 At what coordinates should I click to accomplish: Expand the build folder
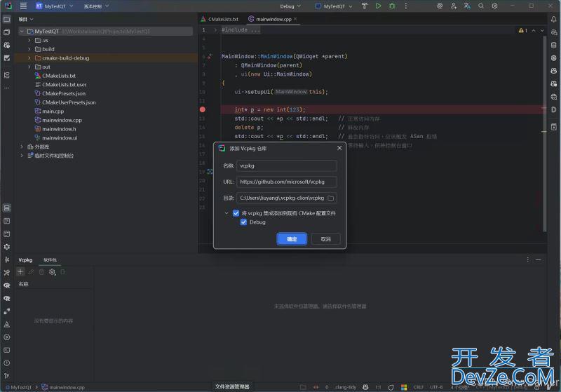pos(29,49)
